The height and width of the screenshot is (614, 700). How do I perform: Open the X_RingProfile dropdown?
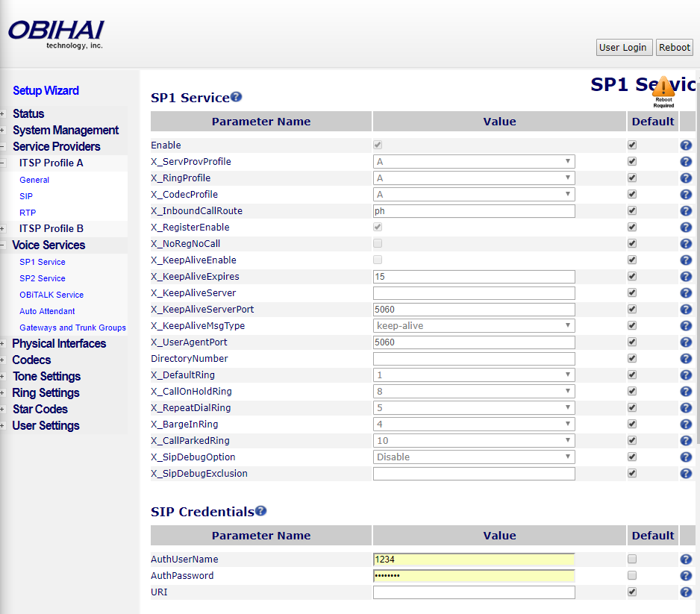pyautogui.click(x=474, y=178)
